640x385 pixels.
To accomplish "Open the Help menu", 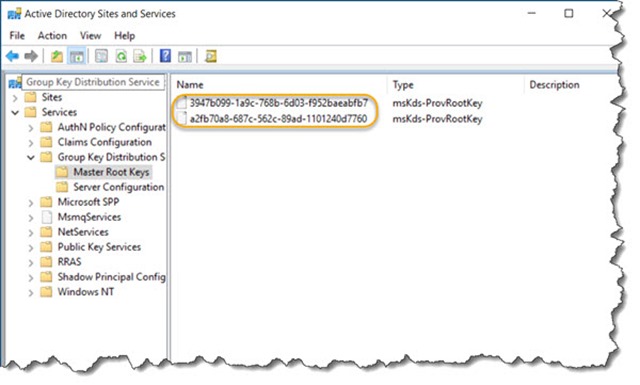I will pos(124,36).
